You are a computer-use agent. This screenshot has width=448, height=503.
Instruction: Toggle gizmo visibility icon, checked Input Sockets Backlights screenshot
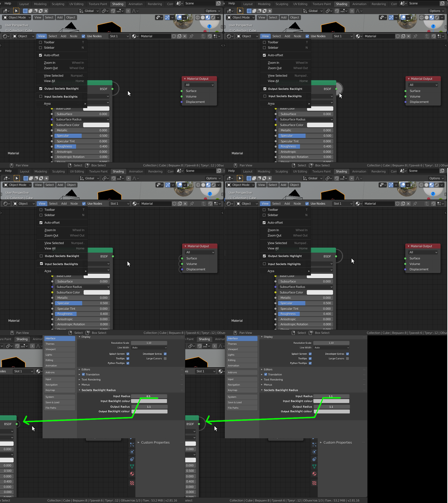[x=168, y=185]
